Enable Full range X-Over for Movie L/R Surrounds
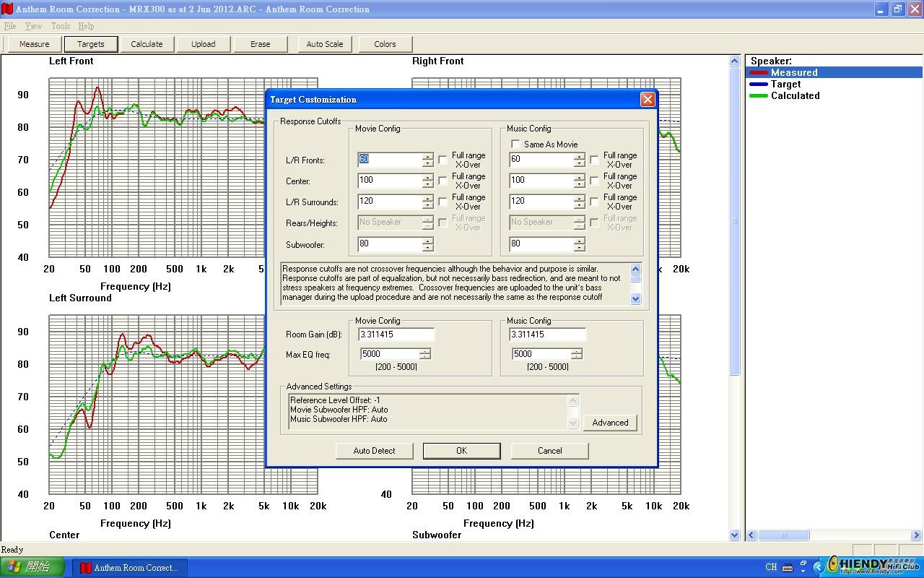This screenshot has height=578, width=924. (443, 202)
